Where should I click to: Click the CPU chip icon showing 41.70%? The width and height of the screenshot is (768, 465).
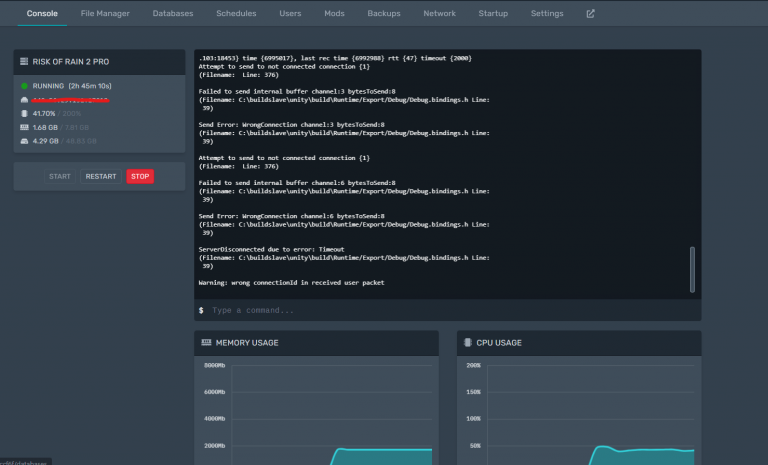[x=24, y=114]
